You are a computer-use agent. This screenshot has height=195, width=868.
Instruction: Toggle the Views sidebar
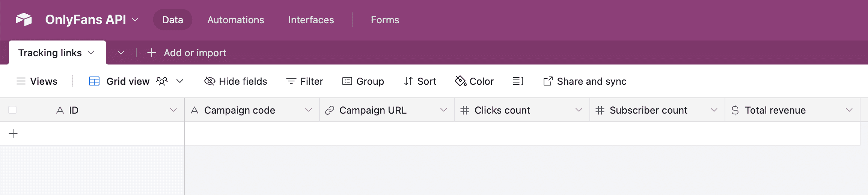37,81
